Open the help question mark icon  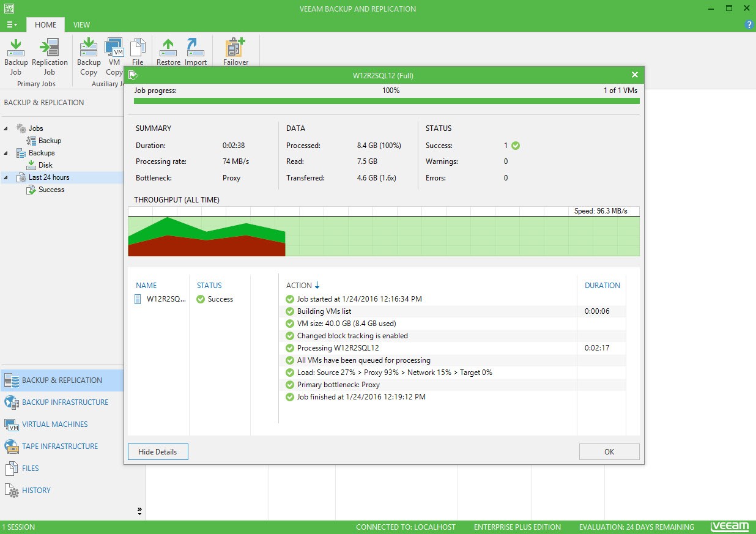click(x=749, y=25)
